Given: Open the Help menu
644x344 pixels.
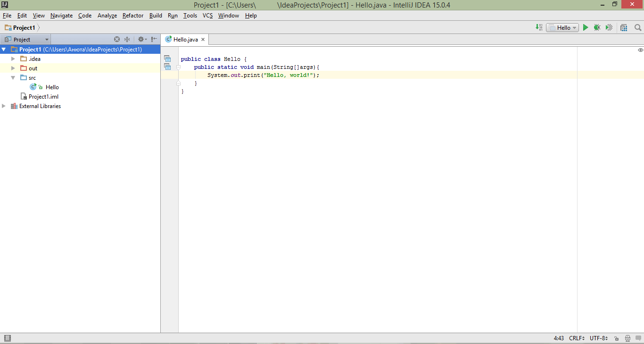Looking at the screenshot, I should [x=251, y=16].
